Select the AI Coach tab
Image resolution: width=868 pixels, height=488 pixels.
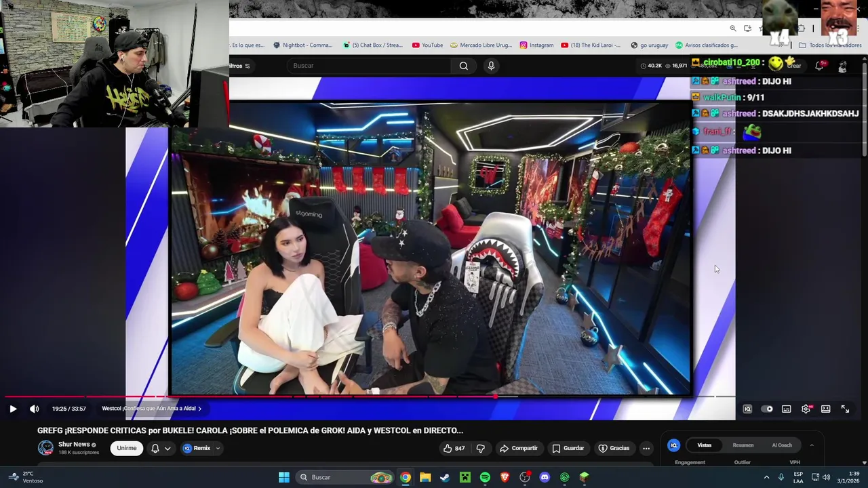[x=782, y=445]
